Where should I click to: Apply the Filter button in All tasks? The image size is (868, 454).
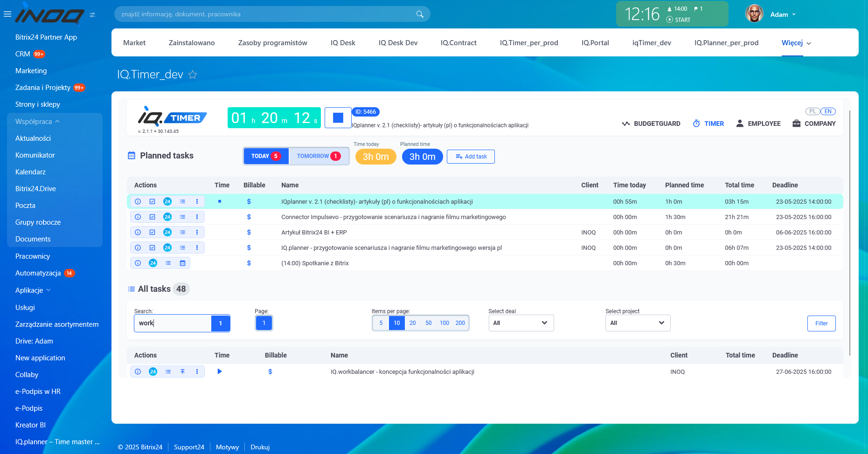point(821,323)
